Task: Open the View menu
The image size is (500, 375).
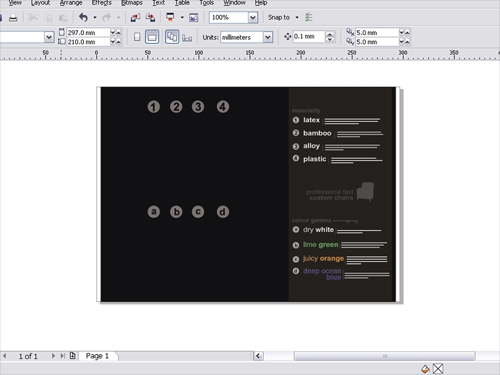Action: click(15, 3)
